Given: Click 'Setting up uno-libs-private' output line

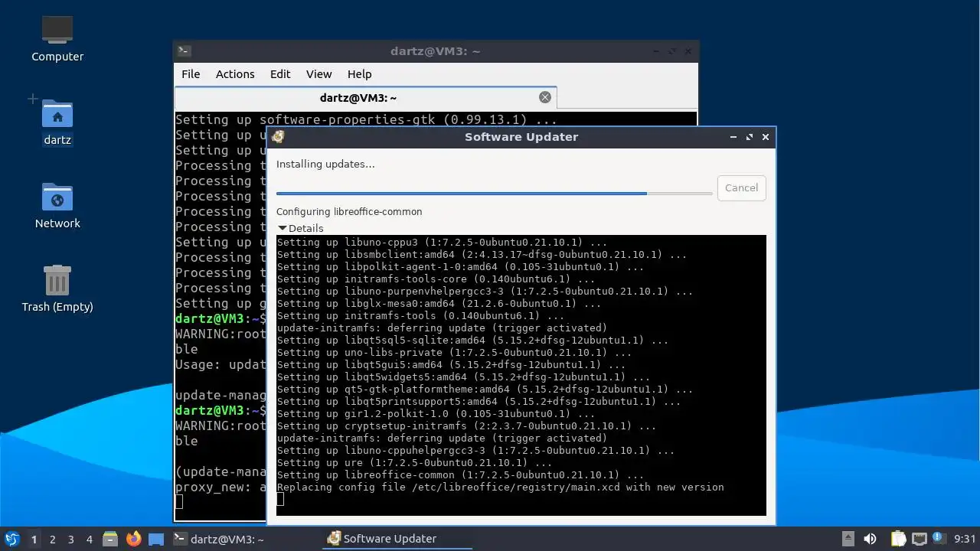Looking at the screenshot, I should (454, 353).
